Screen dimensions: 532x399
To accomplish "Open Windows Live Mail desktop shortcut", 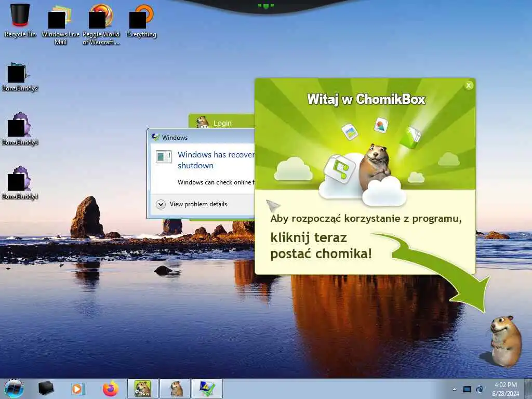I will click(60, 24).
